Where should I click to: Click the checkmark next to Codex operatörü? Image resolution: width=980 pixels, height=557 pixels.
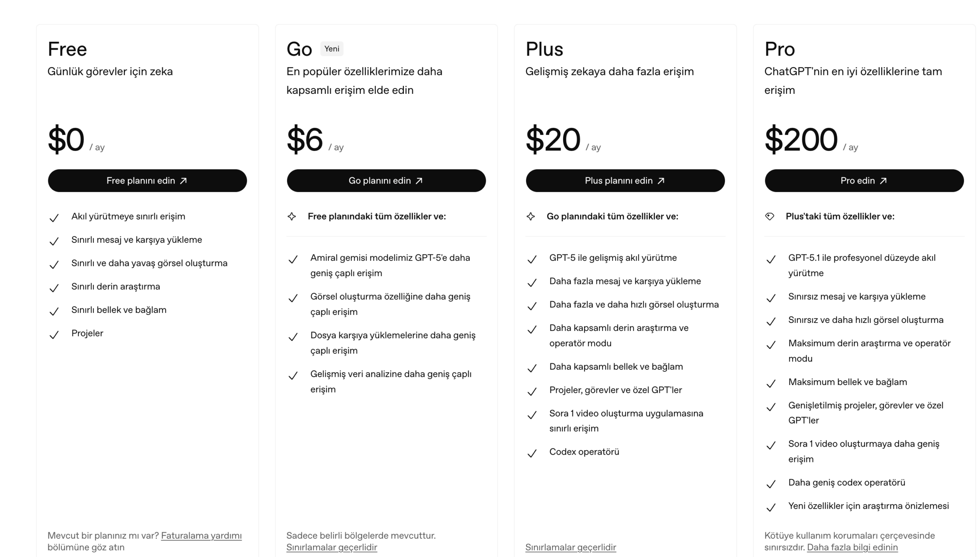pyautogui.click(x=532, y=454)
